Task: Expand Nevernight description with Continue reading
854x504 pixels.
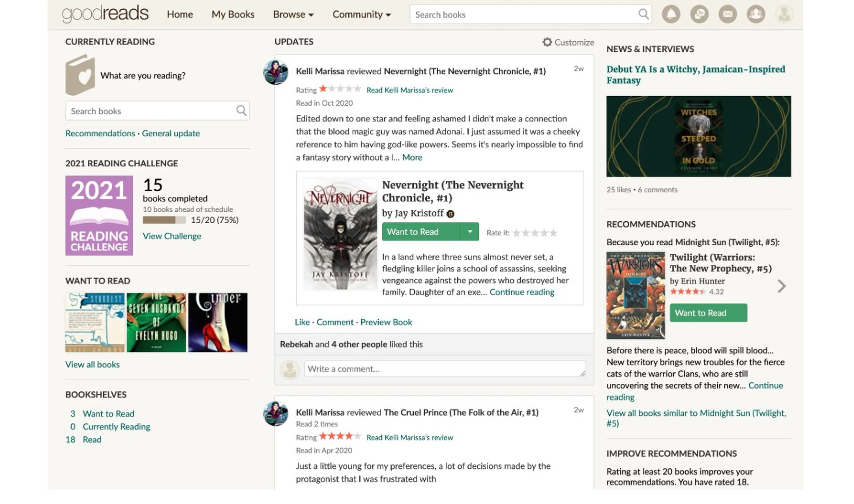Action: coord(522,292)
